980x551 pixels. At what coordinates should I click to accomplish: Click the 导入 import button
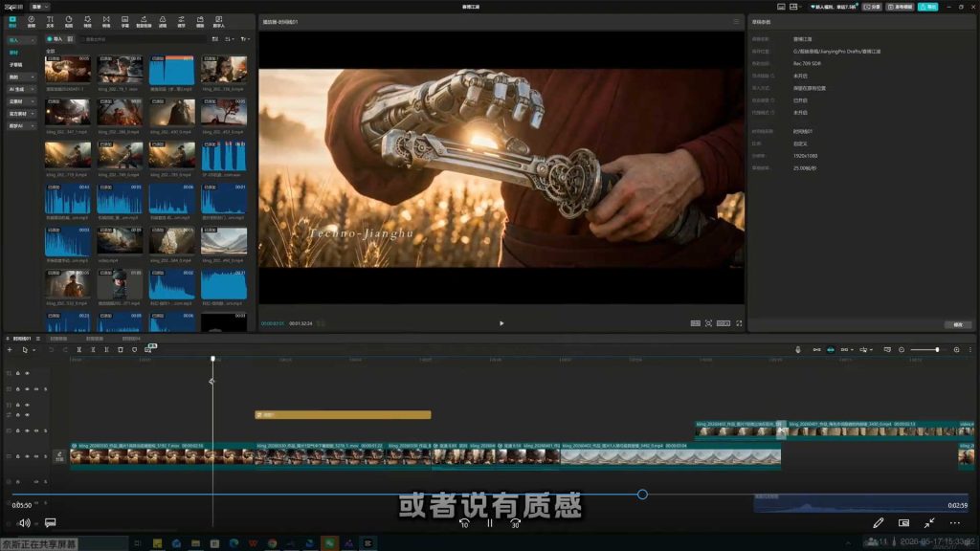pos(55,39)
